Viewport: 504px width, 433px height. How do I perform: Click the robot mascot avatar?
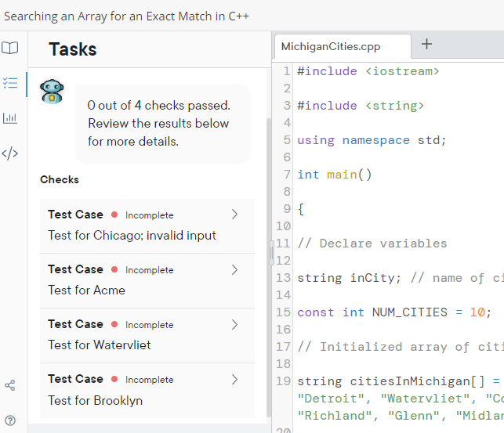pyautogui.click(x=52, y=92)
